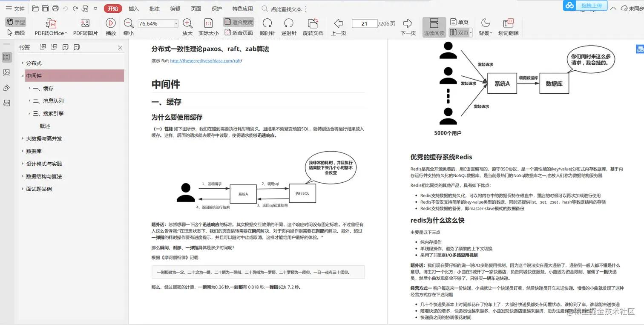The width and height of the screenshot is (644, 325).
Task: Rotate page counterclockwise with 逆时针 icon
Action: [x=289, y=23]
